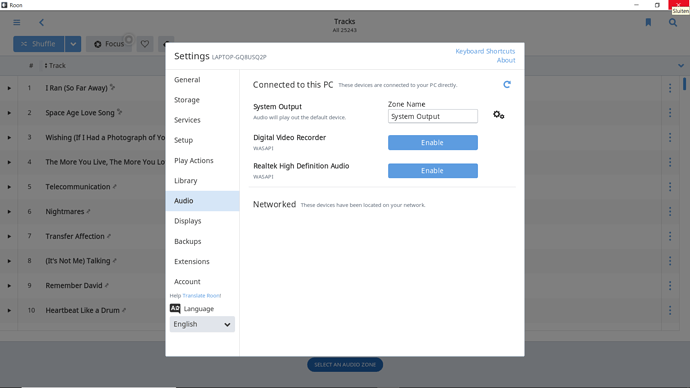This screenshot has width=690, height=388.
Task: Open the hamburger navigation menu
Action: (x=17, y=22)
